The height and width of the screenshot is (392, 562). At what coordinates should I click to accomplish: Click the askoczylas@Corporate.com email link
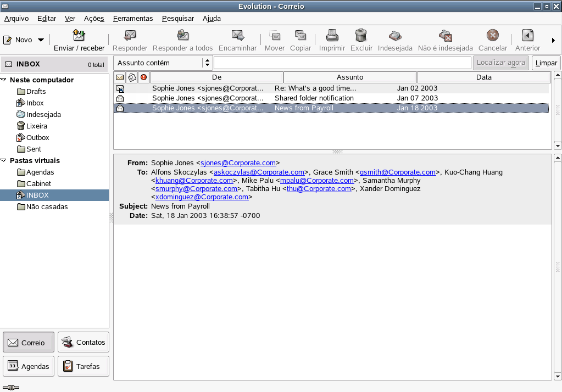[259, 172]
